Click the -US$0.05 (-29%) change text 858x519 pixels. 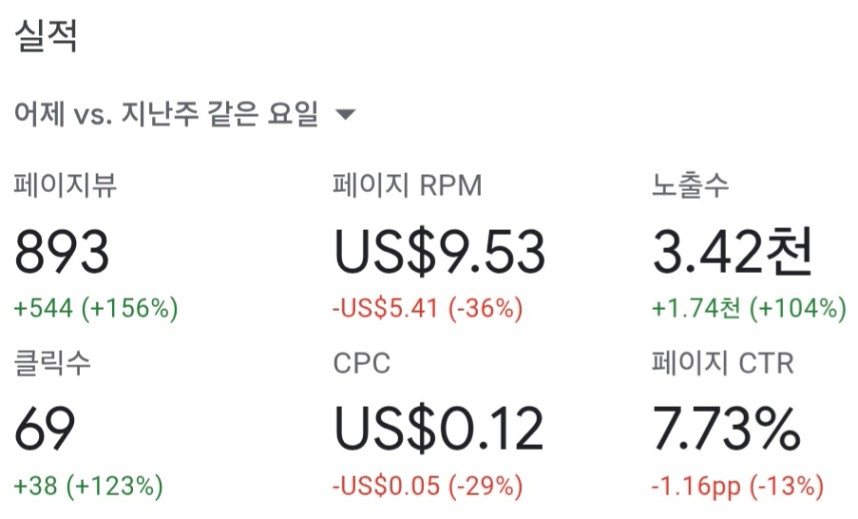tap(427, 486)
